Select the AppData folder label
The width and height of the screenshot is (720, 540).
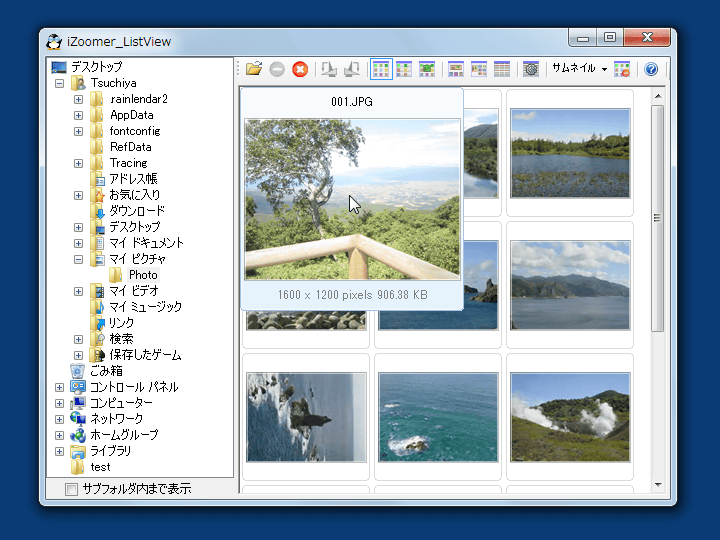pyautogui.click(x=131, y=115)
